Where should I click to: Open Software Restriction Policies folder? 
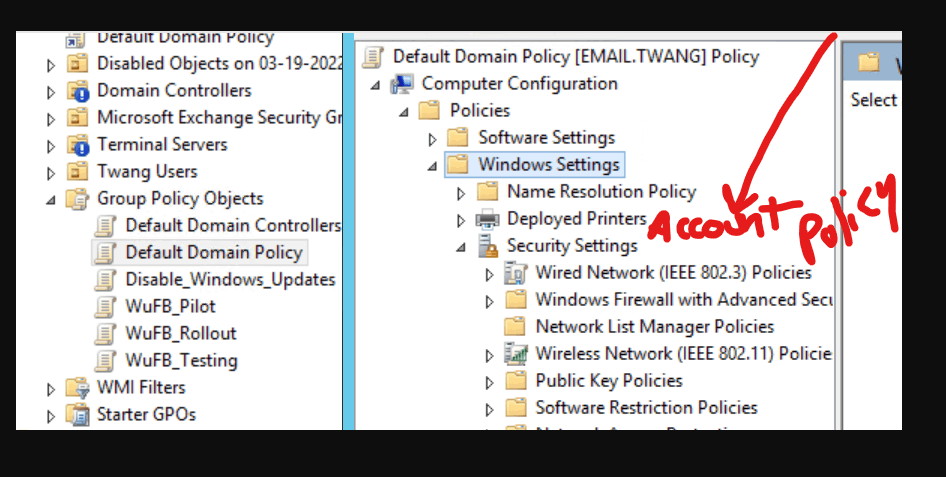[646, 408]
